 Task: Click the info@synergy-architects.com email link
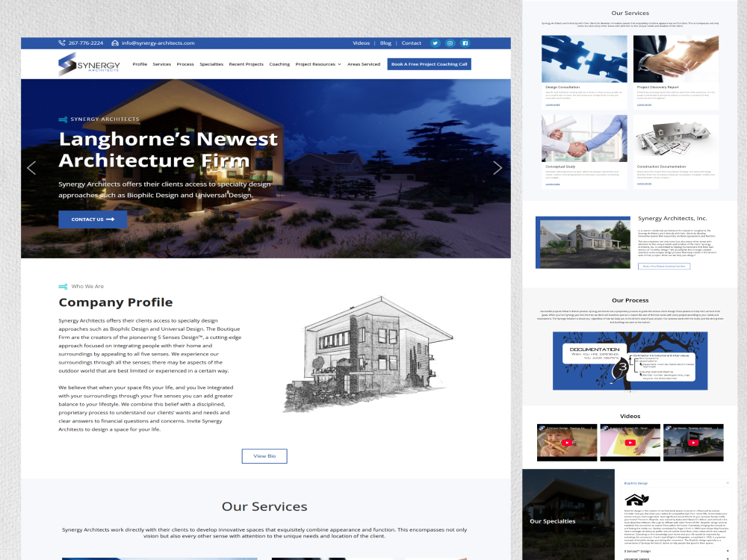click(x=158, y=43)
